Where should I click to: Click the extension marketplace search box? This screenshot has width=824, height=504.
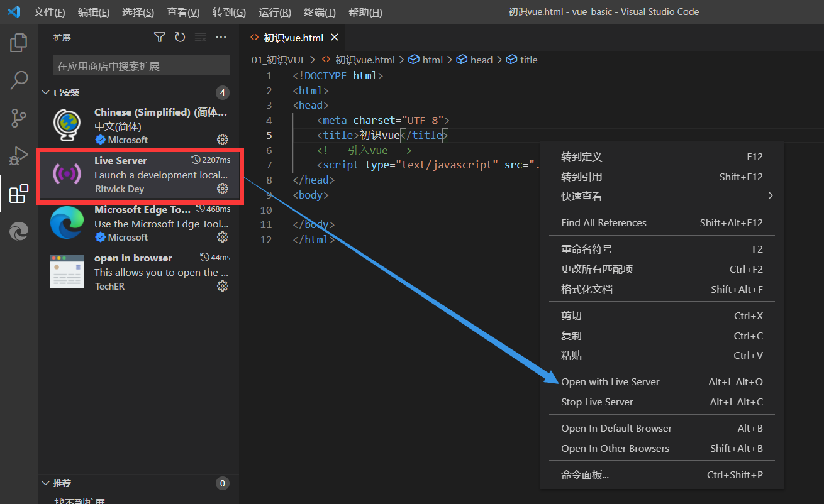[x=142, y=66]
